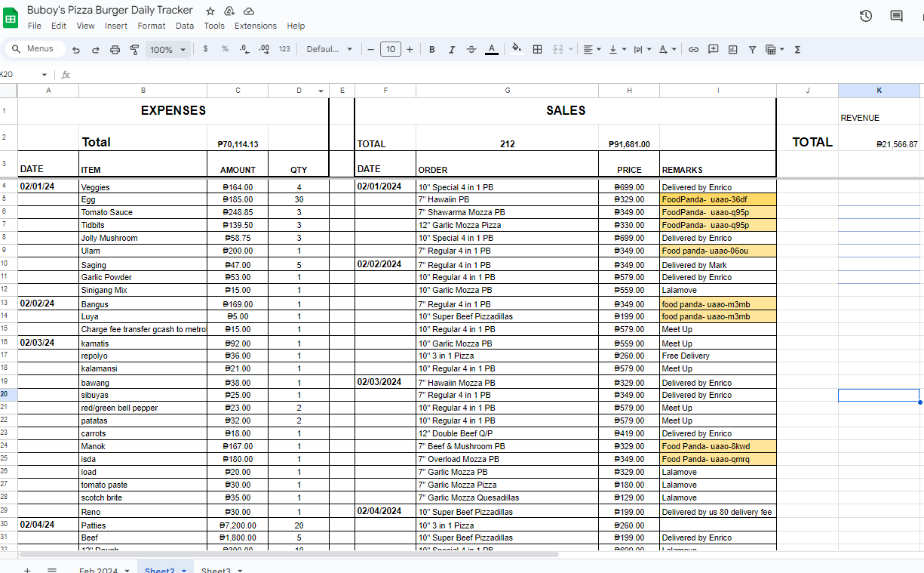Open text wrapping dropdown
This screenshot has height=573, width=924.
pos(642,50)
